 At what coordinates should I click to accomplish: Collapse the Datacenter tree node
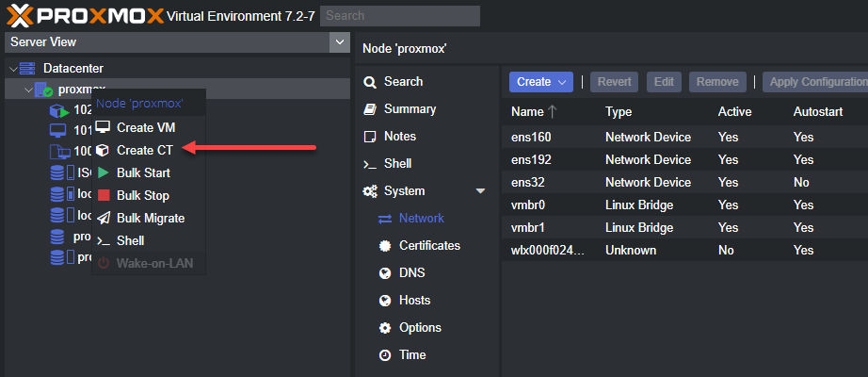click(13, 69)
